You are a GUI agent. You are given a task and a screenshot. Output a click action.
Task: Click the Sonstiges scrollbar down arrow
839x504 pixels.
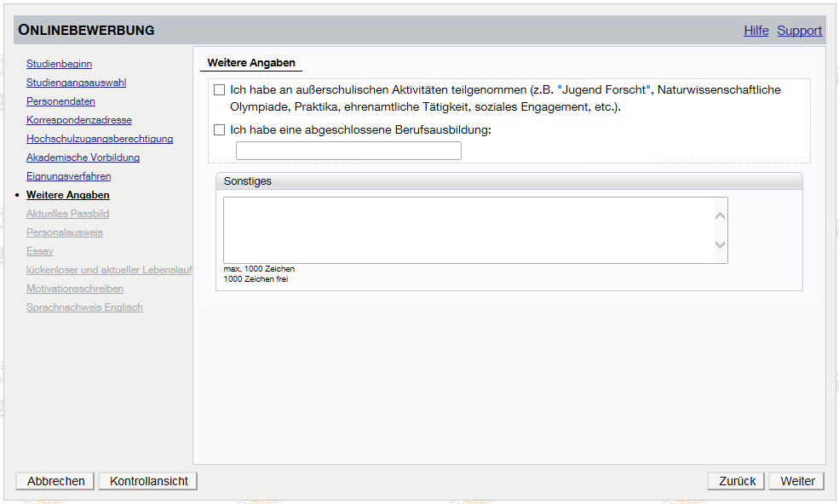pos(720,245)
